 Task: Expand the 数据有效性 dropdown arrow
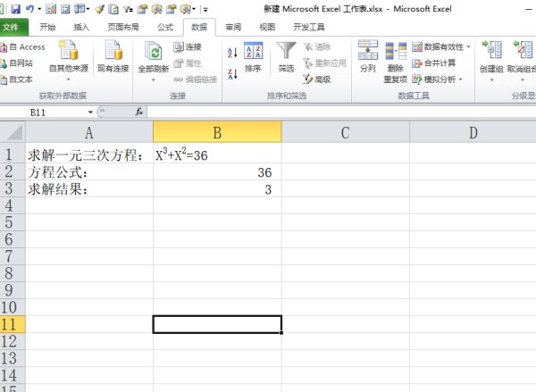tap(468, 46)
